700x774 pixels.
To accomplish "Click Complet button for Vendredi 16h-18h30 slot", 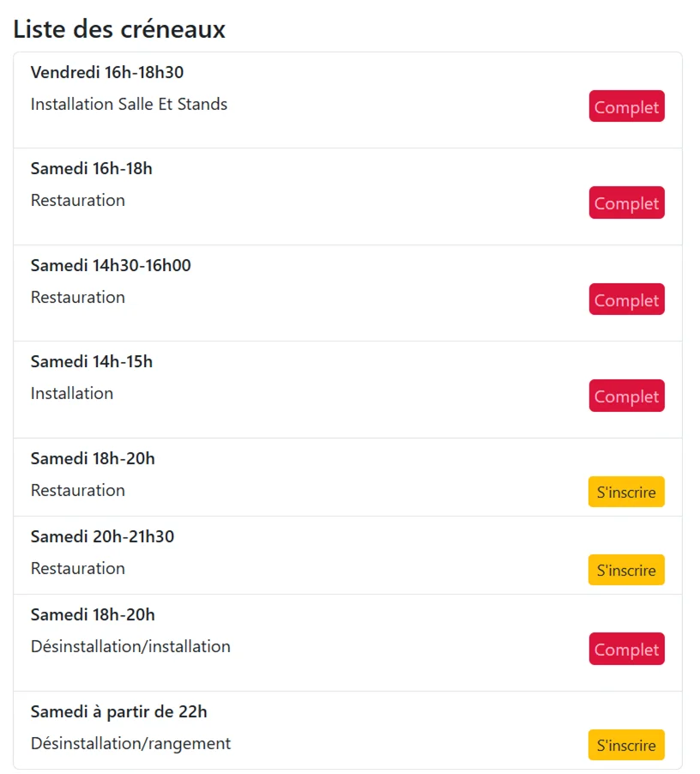I will 626,106.
